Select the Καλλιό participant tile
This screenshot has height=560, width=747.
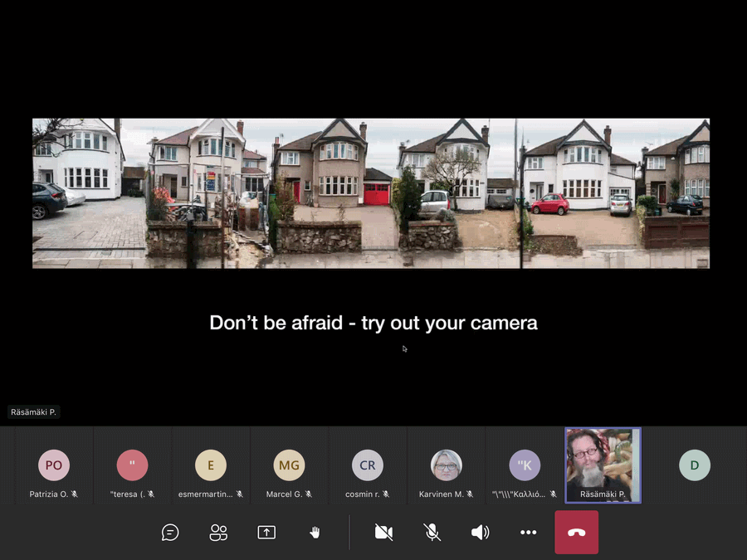coord(525,465)
